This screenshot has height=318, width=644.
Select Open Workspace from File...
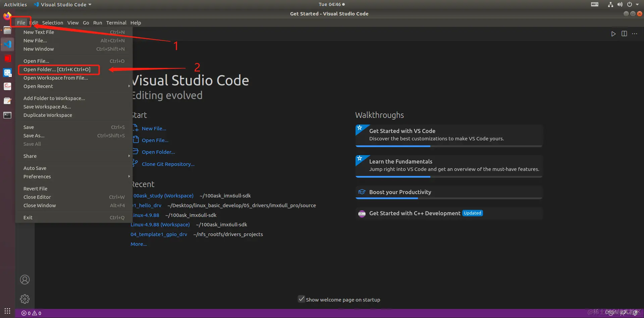(x=74, y=78)
